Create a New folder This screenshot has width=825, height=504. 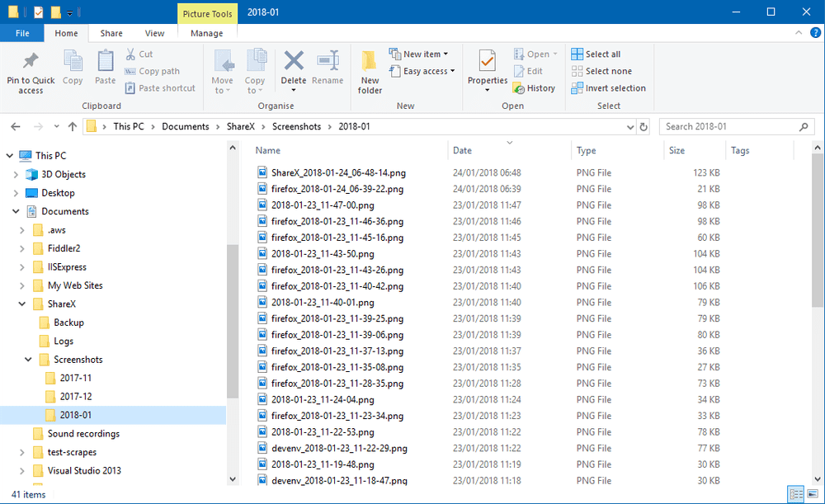pyautogui.click(x=370, y=72)
